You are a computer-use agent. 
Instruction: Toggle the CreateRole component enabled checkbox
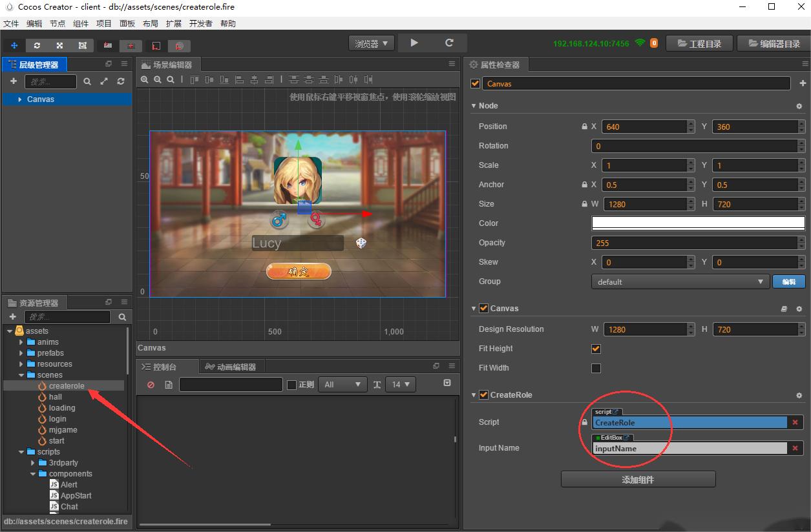pos(483,395)
